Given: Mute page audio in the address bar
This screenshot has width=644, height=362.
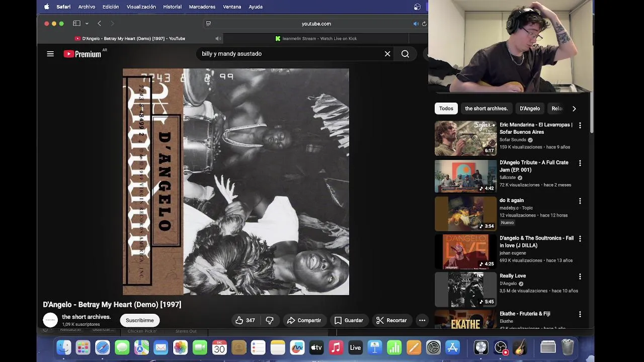Looking at the screenshot, I should click(416, 24).
